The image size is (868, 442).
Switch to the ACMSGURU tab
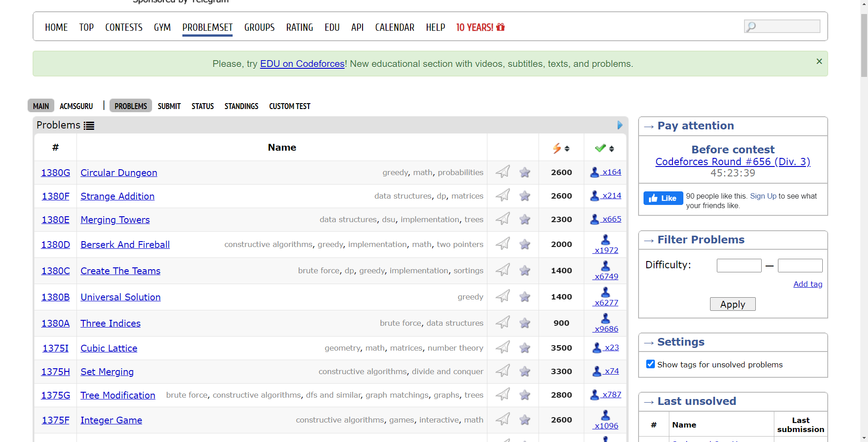(x=76, y=106)
